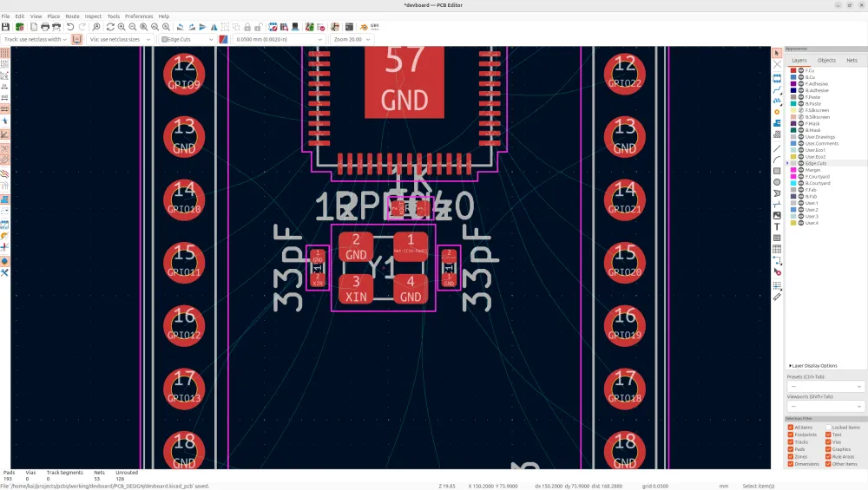
Task: Click the Undo arrow icon
Action: [70, 27]
